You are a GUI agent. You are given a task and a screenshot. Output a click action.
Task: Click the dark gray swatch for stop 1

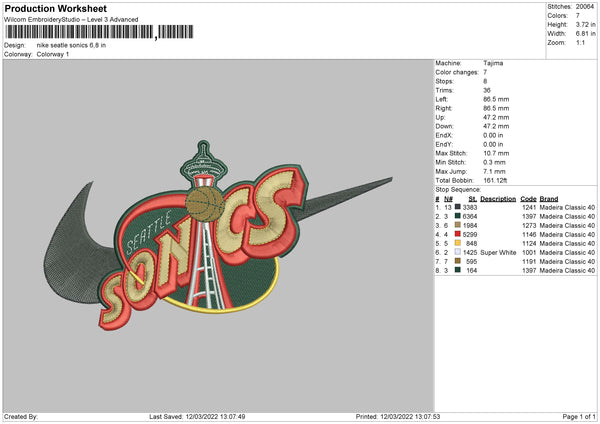457,207
